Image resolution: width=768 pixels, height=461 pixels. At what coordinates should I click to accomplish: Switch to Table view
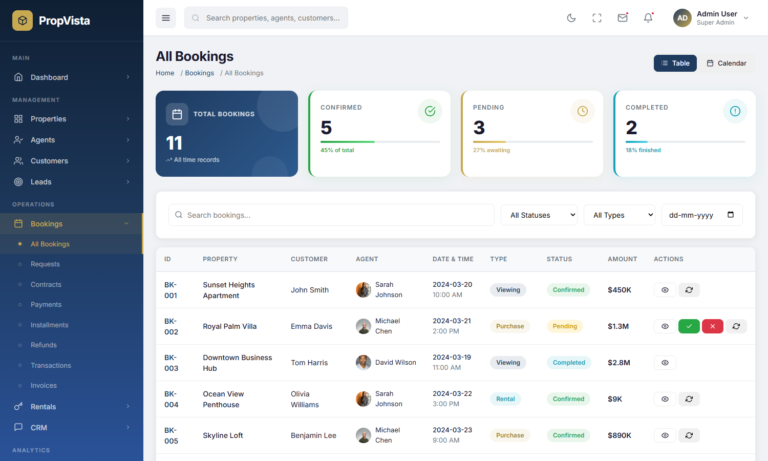tap(675, 63)
